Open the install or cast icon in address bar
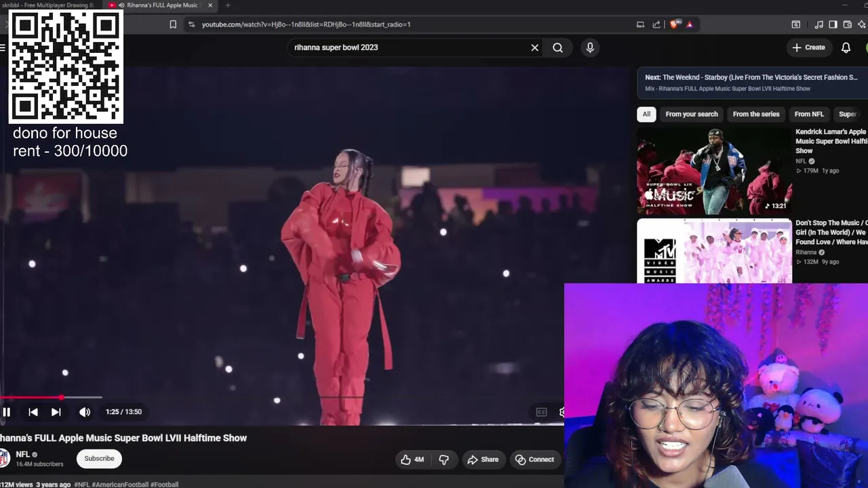868x488 pixels. pyautogui.click(x=640, y=24)
